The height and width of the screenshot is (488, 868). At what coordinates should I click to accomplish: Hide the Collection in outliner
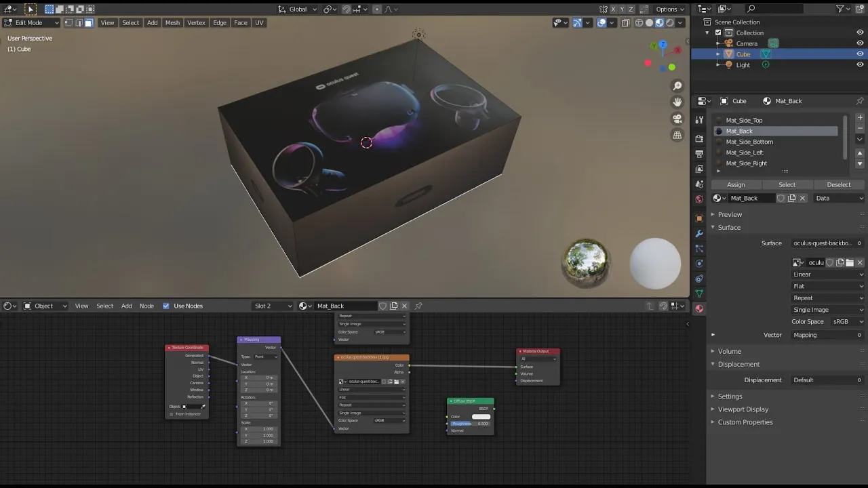click(x=860, y=33)
